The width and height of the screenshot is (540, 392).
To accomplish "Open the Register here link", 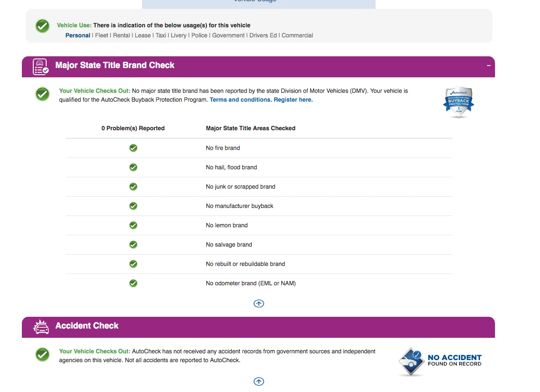I will (293, 100).
